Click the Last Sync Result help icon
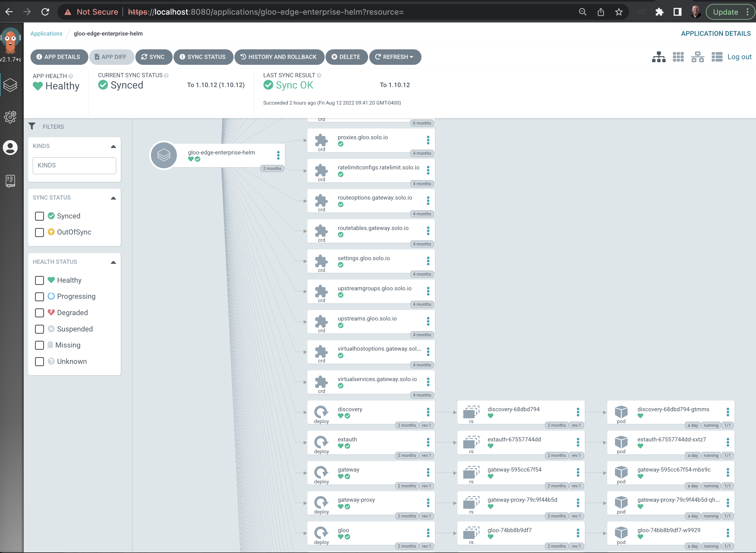 pos(319,76)
